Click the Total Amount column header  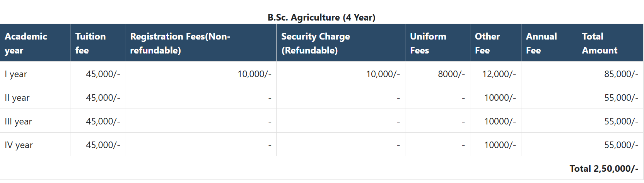(x=600, y=43)
